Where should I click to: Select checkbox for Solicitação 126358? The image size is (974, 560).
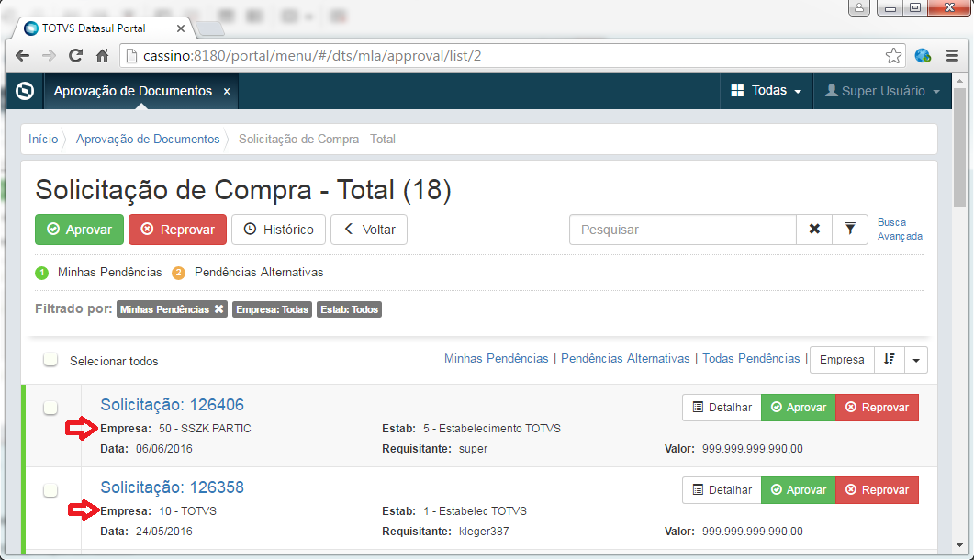click(50, 489)
